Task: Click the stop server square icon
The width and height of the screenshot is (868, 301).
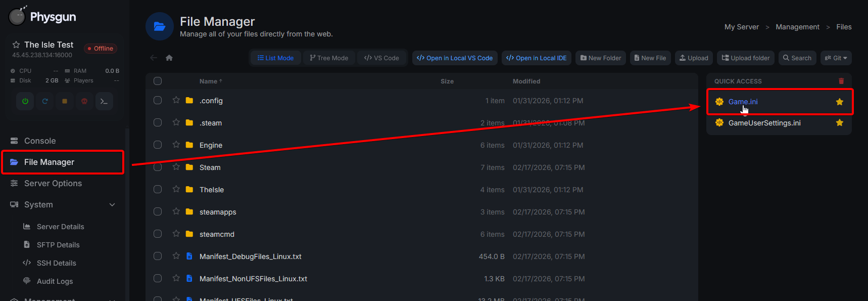Action: (x=65, y=101)
